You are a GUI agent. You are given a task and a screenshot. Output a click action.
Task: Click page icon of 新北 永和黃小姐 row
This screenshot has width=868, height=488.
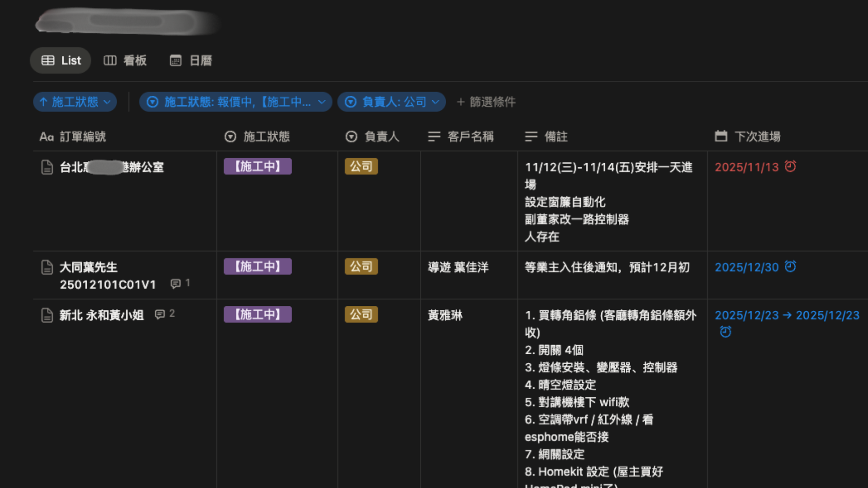[47, 315]
